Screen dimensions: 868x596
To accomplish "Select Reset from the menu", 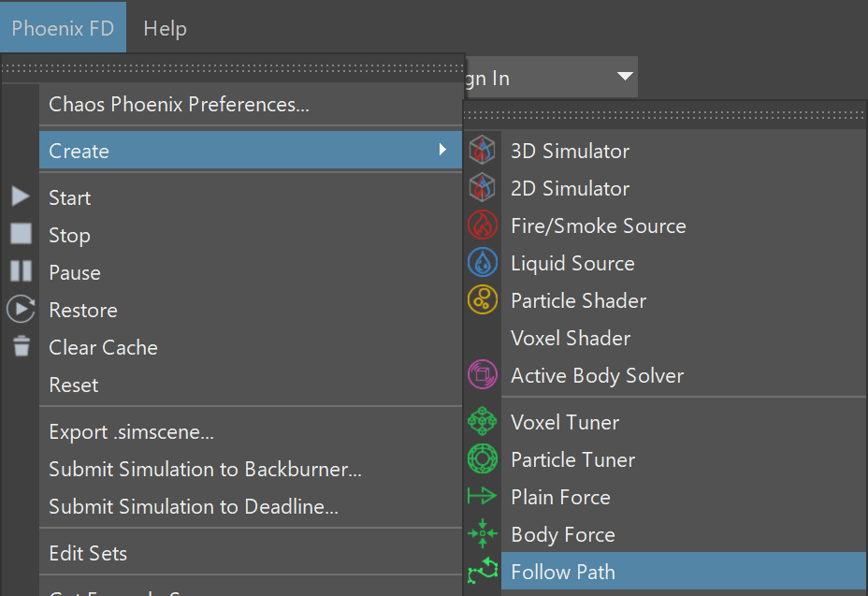I will point(251,385).
